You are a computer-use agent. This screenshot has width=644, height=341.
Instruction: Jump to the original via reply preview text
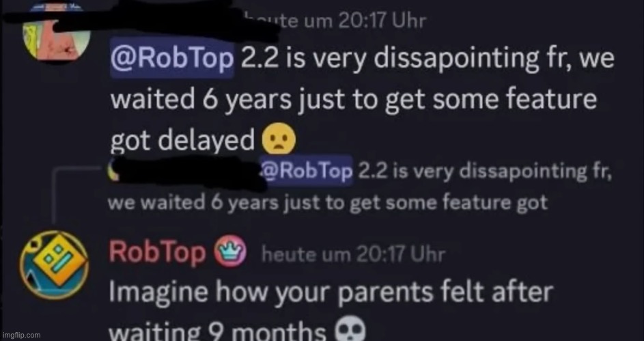(327, 202)
